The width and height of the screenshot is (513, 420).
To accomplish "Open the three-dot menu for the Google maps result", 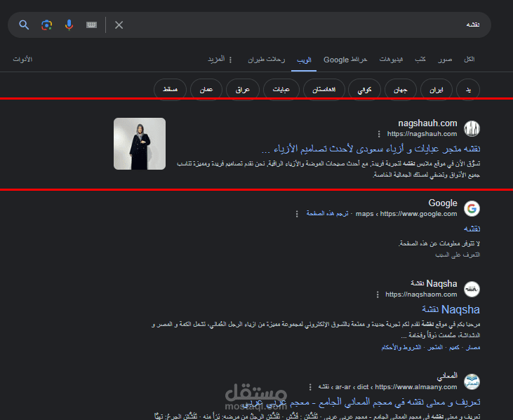I will pos(297,214).
